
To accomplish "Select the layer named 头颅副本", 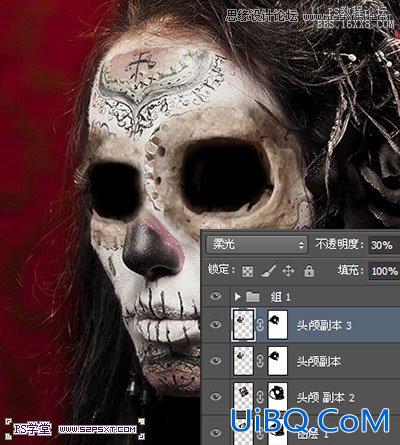I will coord(319,361).
